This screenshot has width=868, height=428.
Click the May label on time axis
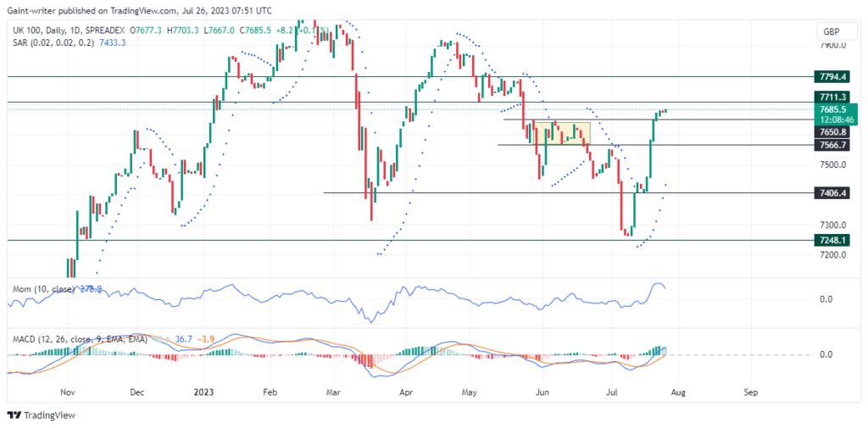pyautogui.click(x=468, y=392)
